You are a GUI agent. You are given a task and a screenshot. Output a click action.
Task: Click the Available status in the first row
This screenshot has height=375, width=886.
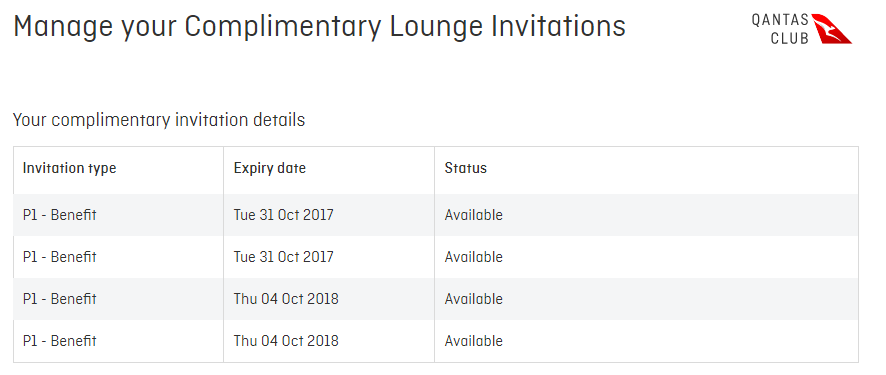(474, 215)
